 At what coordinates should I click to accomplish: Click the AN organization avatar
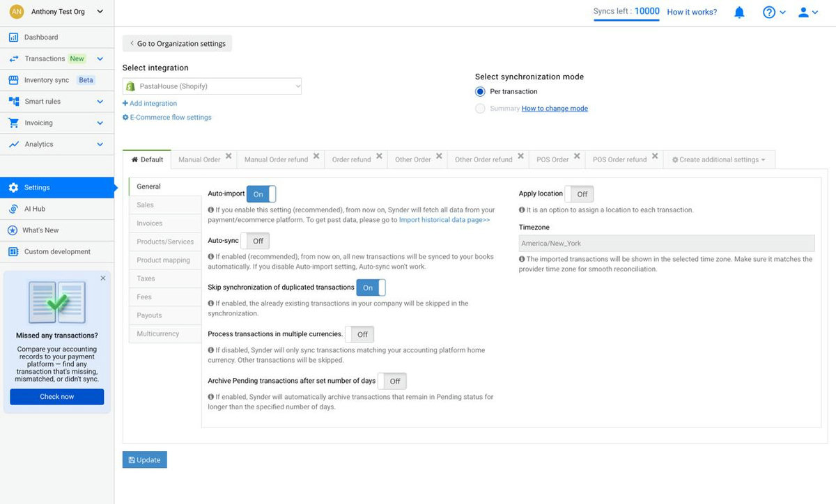tap(16, 12)
